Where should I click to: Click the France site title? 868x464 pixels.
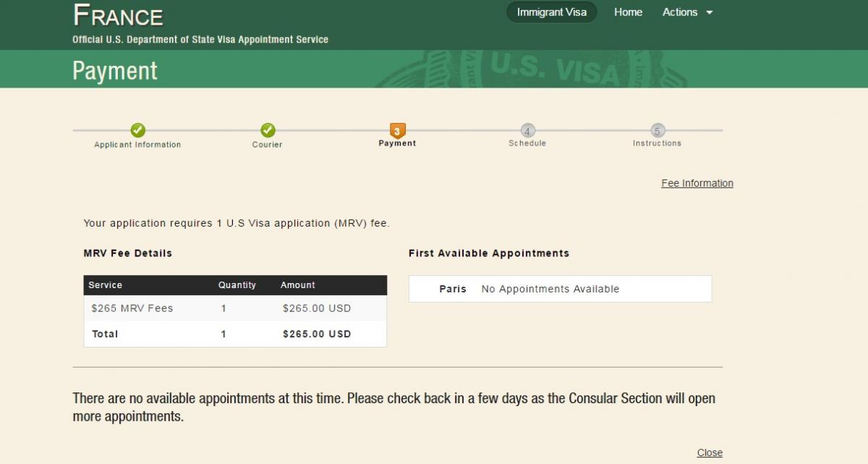[x=118, y=15]
